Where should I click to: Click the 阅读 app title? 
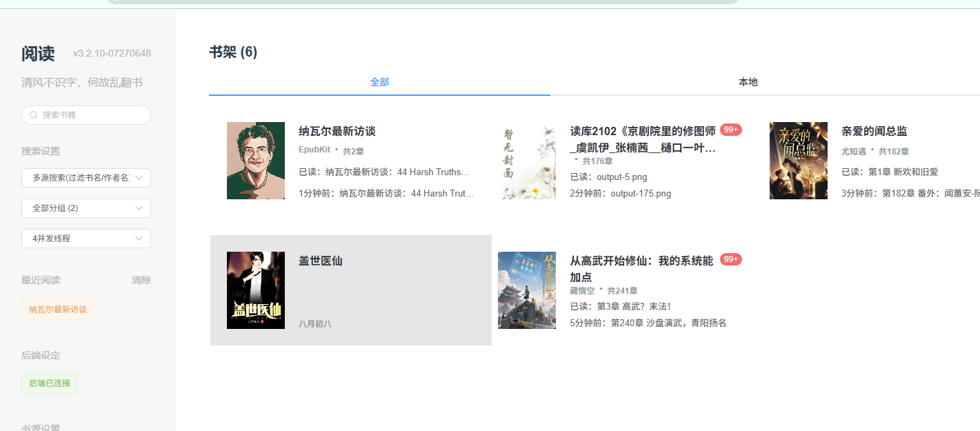[38, 54]
